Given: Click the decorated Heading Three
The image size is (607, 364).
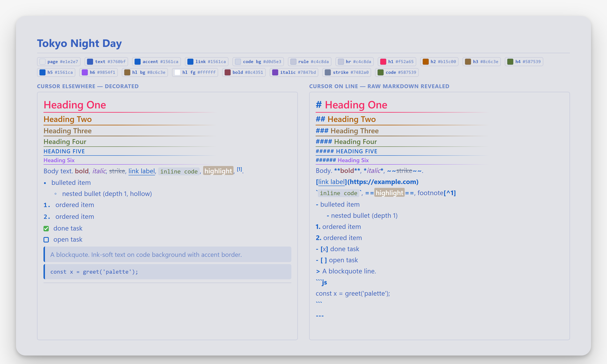Looking at the screenshot, I should tap(68, 131).
